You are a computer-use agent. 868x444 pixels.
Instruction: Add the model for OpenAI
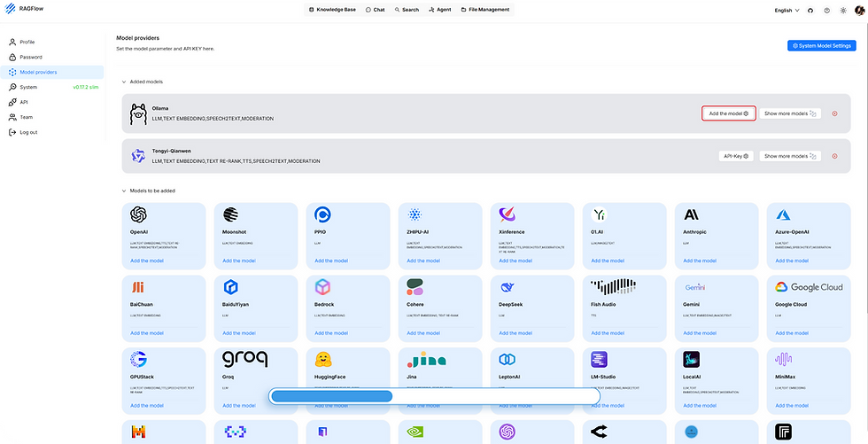click(x=147, y=261)
